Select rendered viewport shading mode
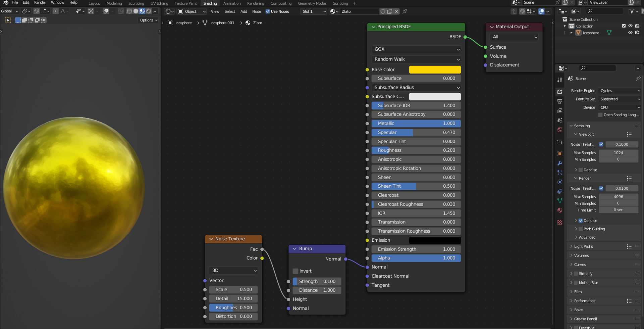The image size is (644, 329). tap(149, 11)
